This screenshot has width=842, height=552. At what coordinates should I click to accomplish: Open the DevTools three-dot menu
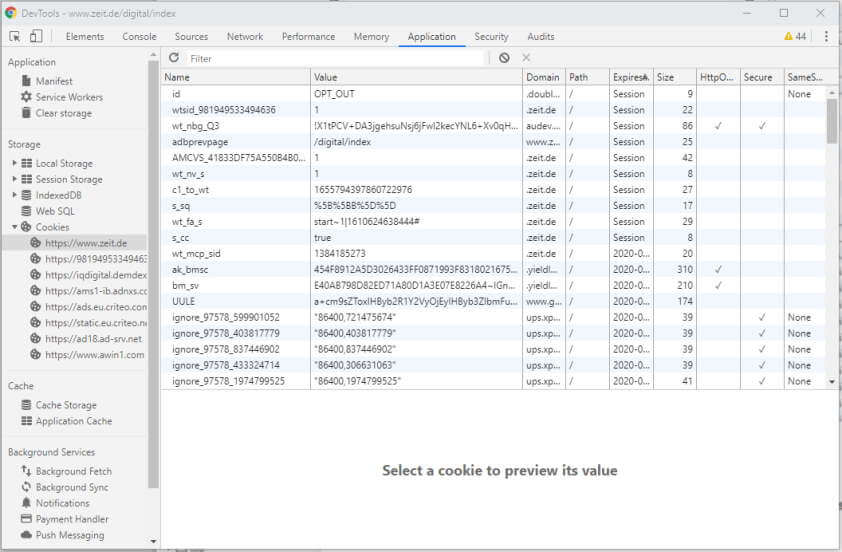coord(826,37)
